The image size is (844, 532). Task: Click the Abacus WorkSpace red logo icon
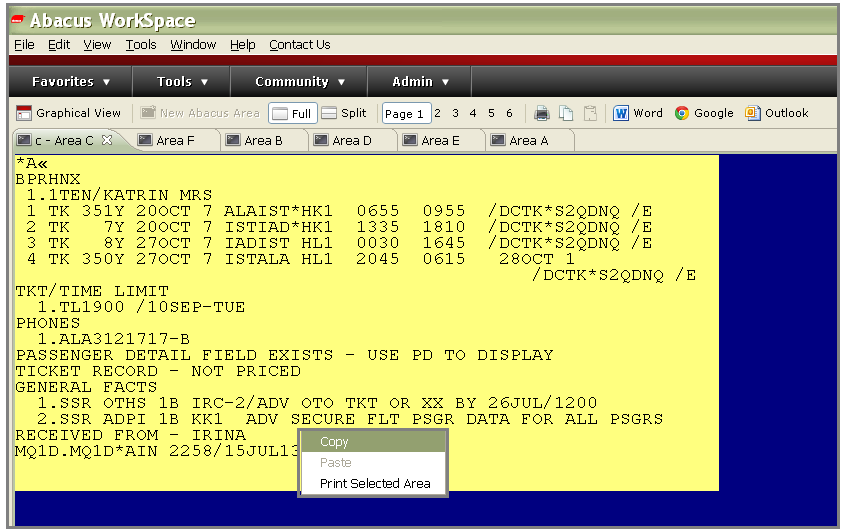pyautogui.click(x=18, y=20)
